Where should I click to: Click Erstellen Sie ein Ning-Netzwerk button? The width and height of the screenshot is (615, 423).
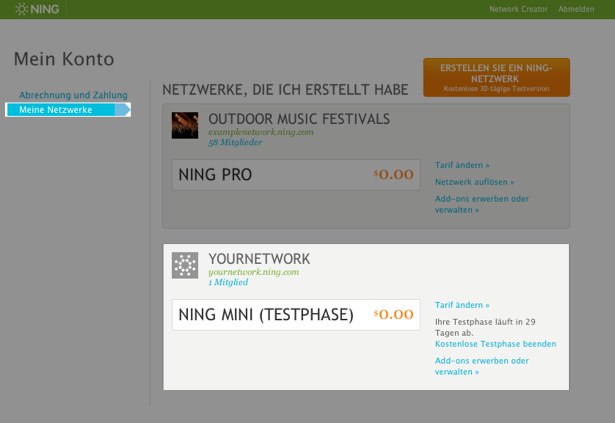coord(497,77)
